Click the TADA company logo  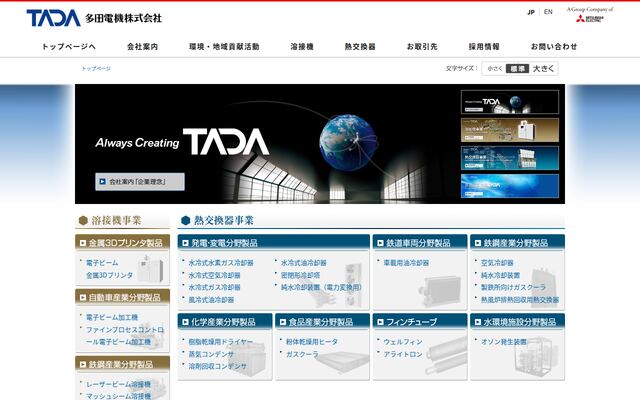click(x=94, y=18)
